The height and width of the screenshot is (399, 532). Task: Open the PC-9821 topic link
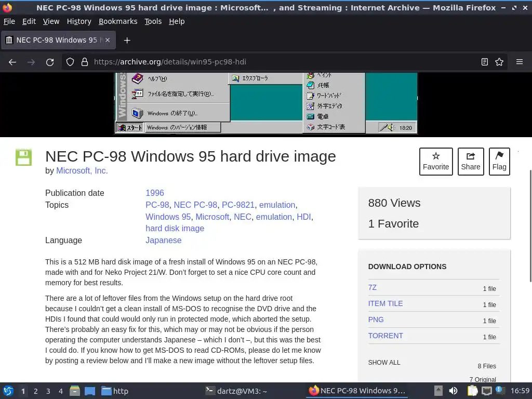[238, 205]
